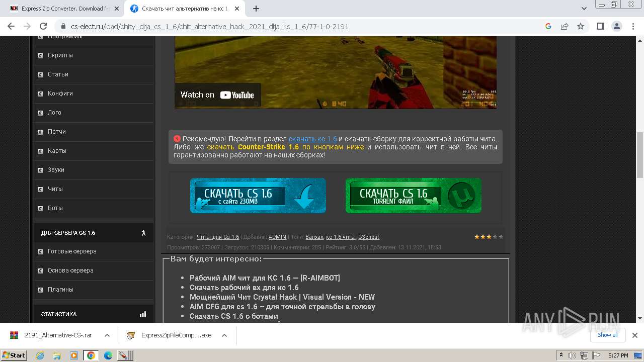Click the icon beside Карты
The image size is (644, 362).
[40, 151]
